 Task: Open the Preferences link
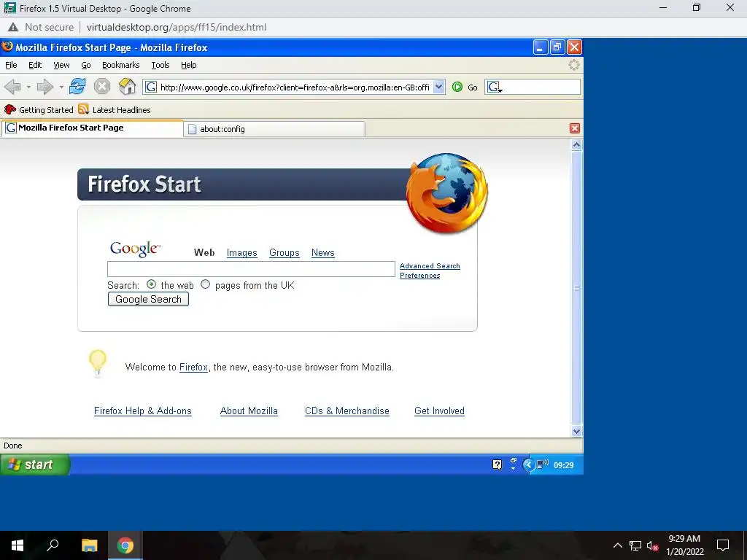419,275
